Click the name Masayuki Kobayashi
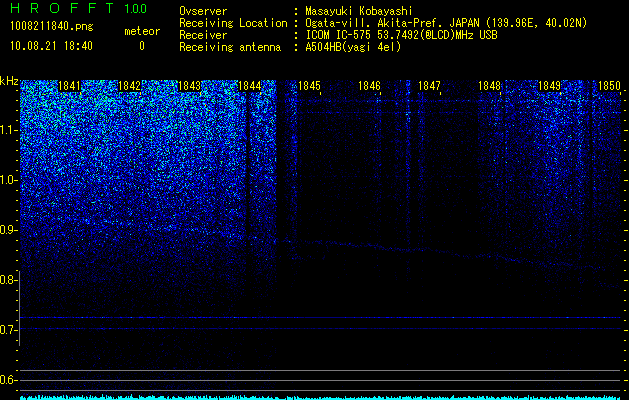The width and height of the screenshot is (629, 400). pyautogui.click(x=359, y=11)
